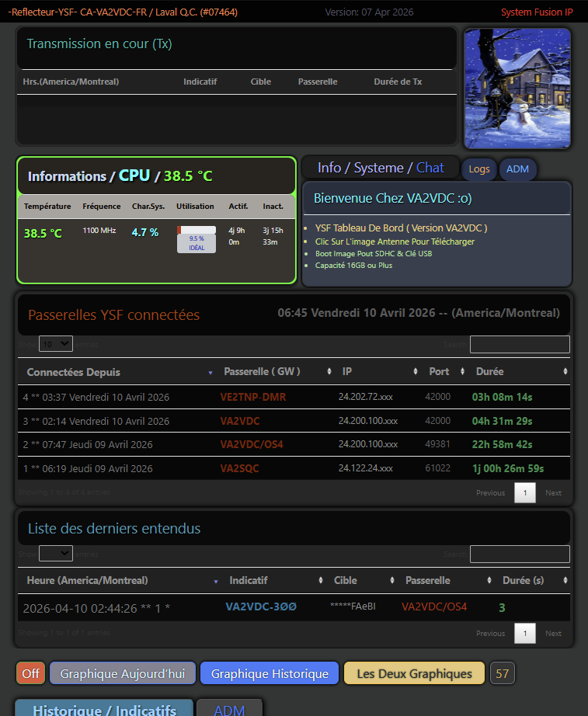Show the Graphique Historique chart
This screenshot has height=716, width=588.
point(270,673)
